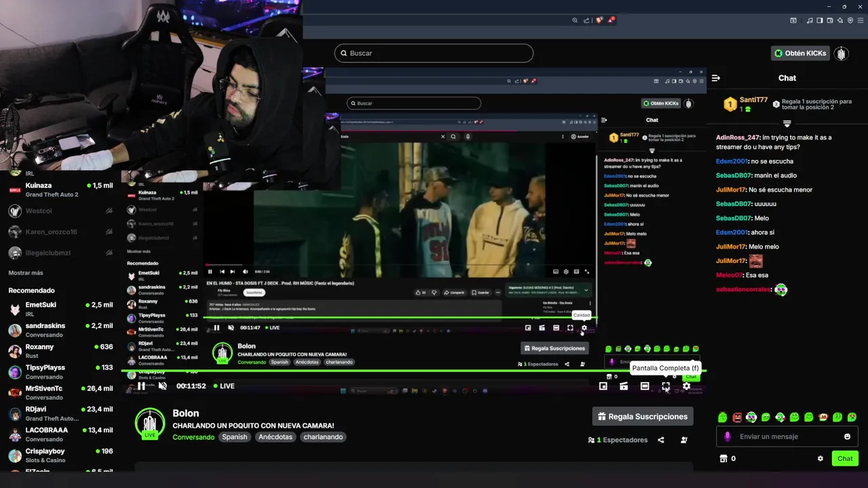Click the Obtén KICKs button in the top bar
This screenshot has width=868, height=488.
800,53
